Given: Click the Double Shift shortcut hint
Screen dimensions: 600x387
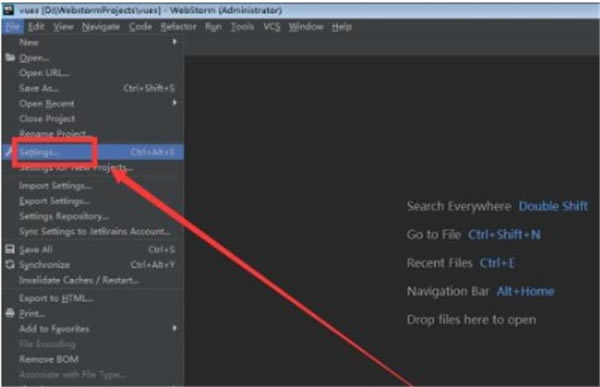Looking at the screenshot, I should (x=553, y=206).
